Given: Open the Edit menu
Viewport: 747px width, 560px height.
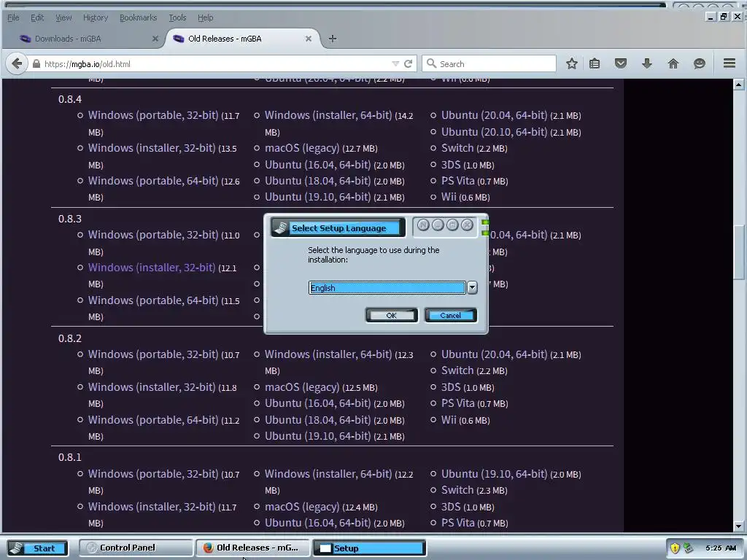Looking at the screenshot, I should coord(37,17).
